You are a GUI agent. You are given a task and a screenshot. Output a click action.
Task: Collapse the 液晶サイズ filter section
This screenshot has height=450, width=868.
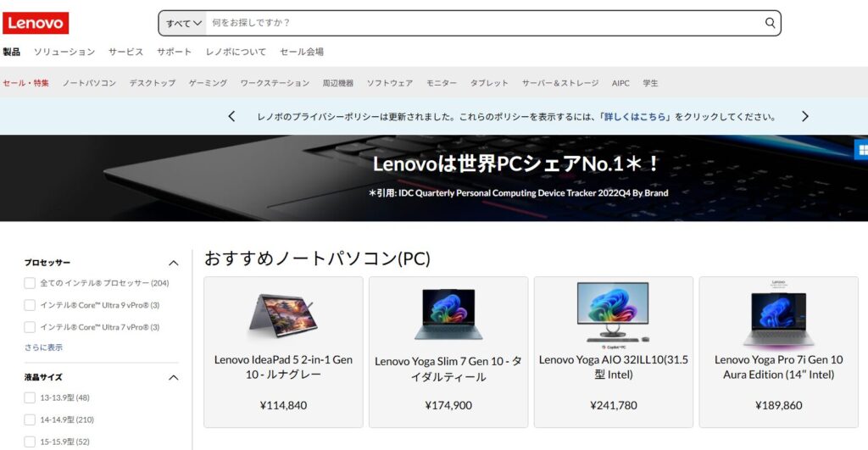(x=173, y=377)
